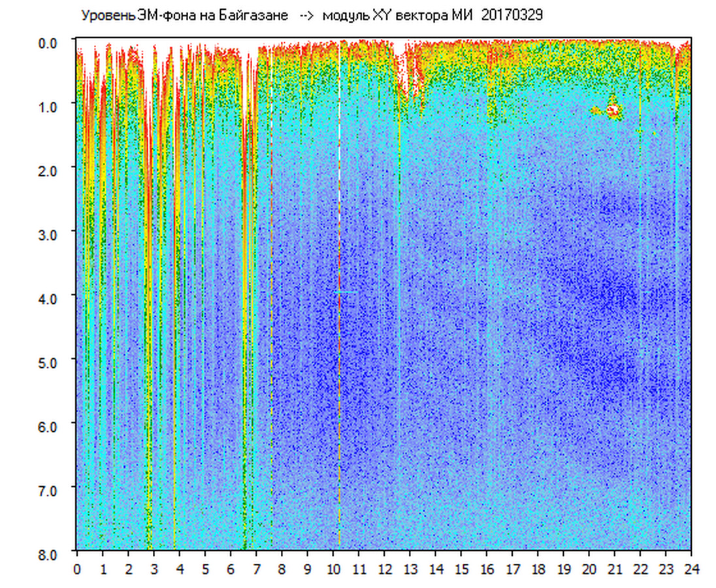Click the hour 24 label on horizontal axis
This screenshot has width=716, height=588.
pyautogui.click(x=691, y=569)
